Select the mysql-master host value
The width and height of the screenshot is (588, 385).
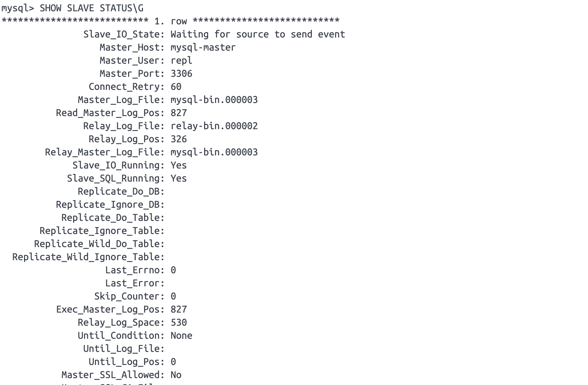click(203, 48)
